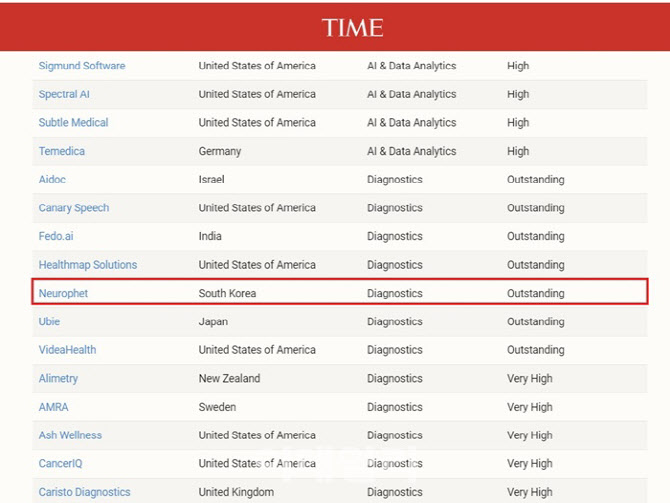Open the Caristo Diagnostics link
This screenshot has height=503, width=670.
(x=85, y=492)
